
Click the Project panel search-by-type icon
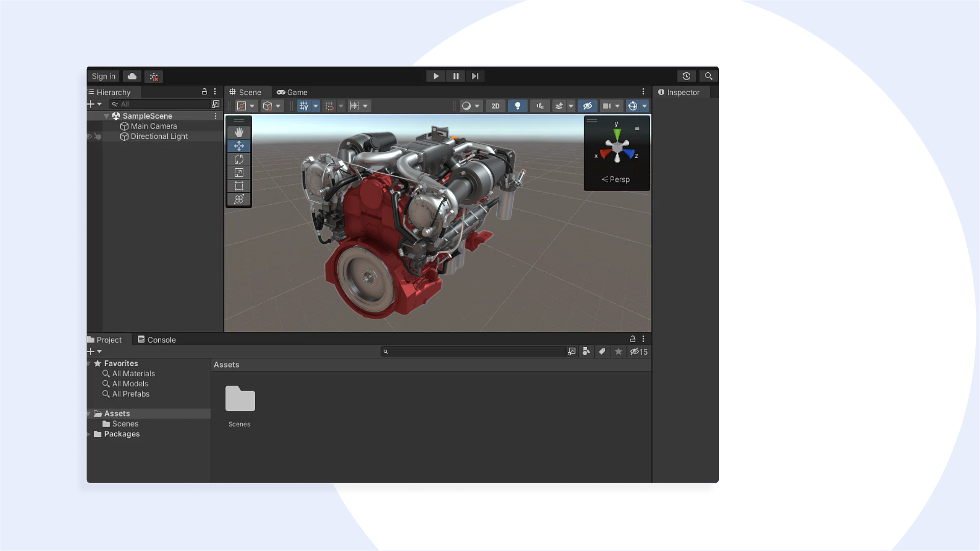[x=586, y=352]
